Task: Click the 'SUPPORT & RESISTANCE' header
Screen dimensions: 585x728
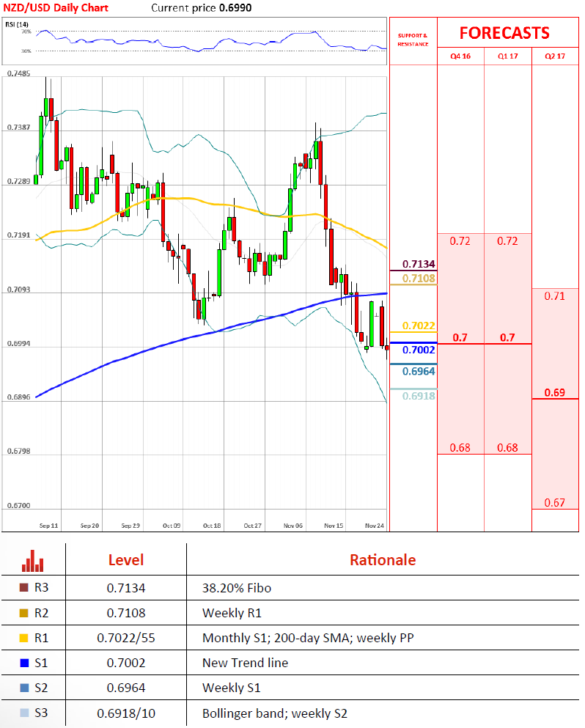Action: 413,40
